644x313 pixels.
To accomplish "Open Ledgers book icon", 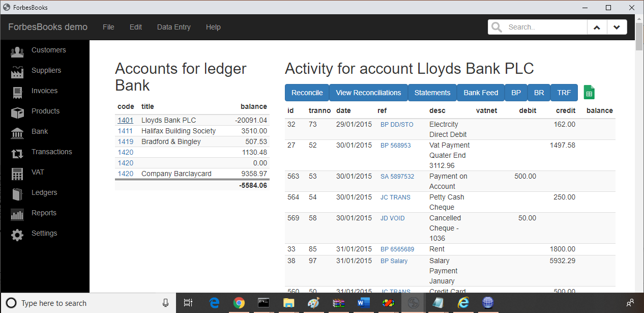I will (x=17, y=194).
